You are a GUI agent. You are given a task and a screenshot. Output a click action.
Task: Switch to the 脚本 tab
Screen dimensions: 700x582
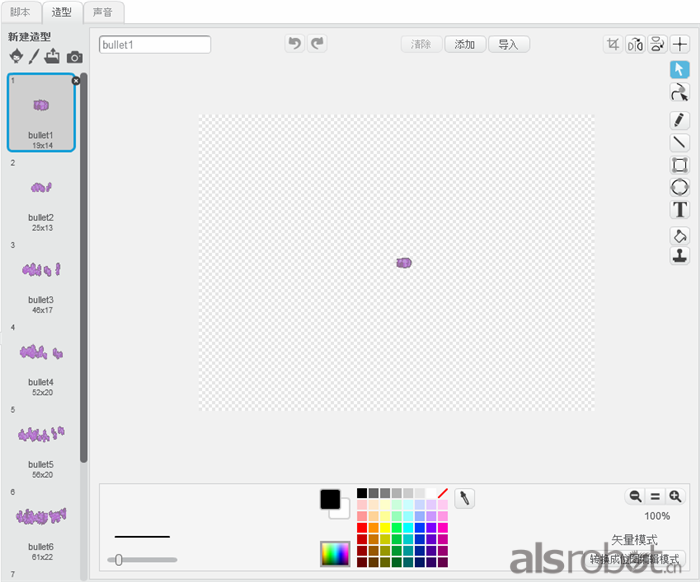click(x=20, y=12)
